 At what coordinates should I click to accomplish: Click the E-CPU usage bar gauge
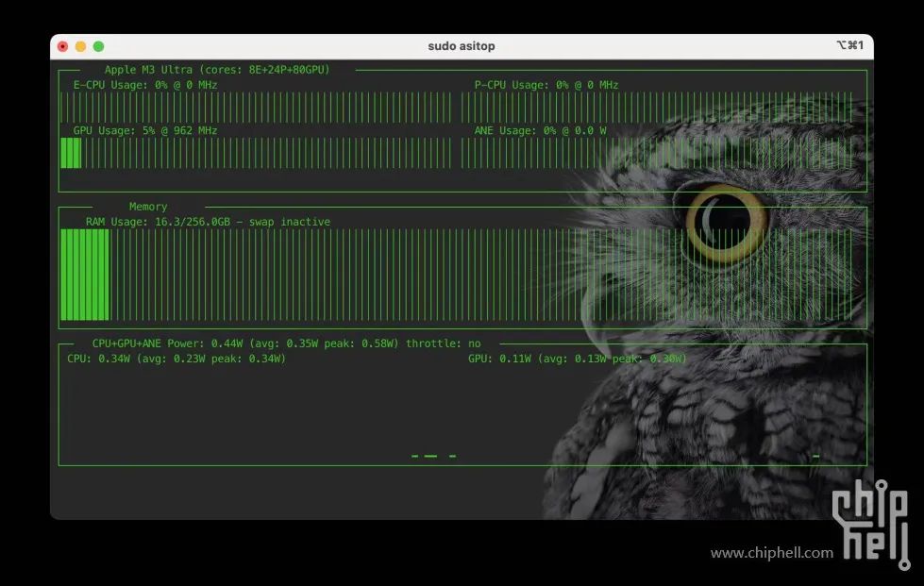pos(256,108)
